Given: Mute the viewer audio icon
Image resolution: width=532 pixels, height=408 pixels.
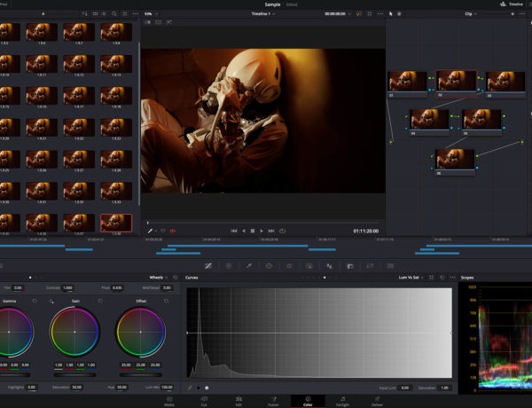Looking at the screenshot, I should pos(172,231).
